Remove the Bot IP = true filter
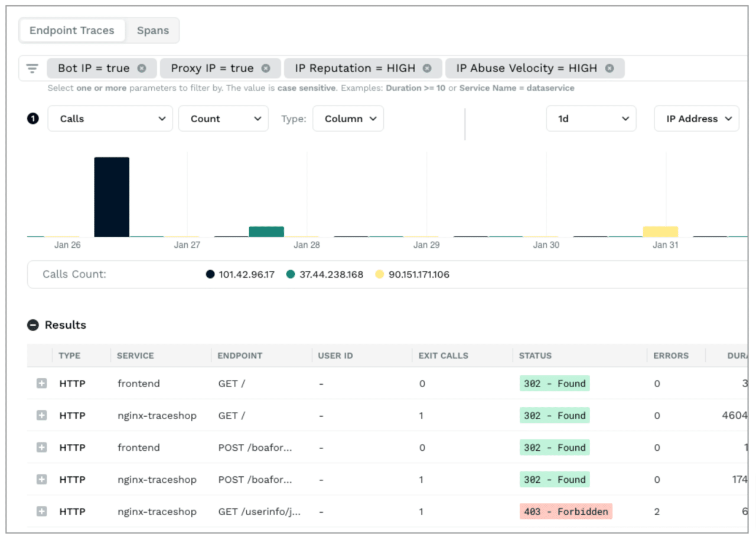Viewport: 756px width, 540px height. [x=142, y=68]
